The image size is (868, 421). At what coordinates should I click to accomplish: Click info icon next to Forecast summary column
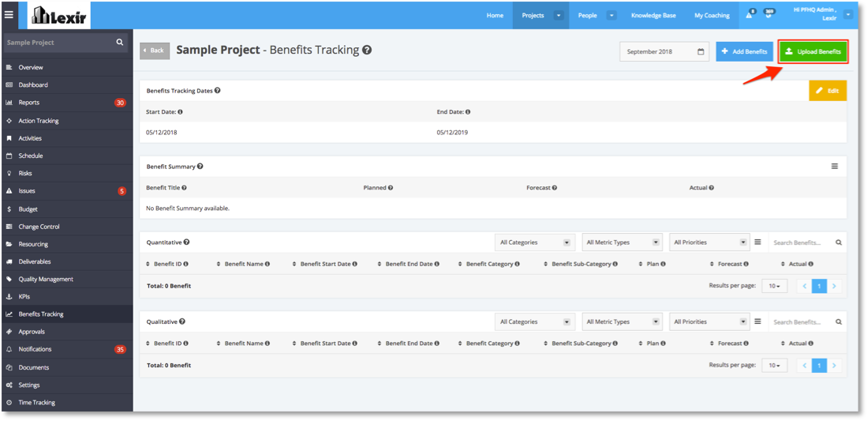click(x=554, y=188)
